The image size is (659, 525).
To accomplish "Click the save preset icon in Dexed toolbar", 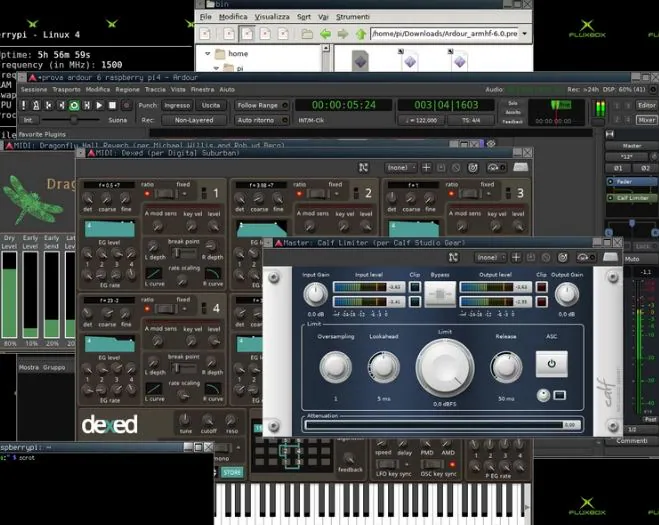I will coord(441,168).
